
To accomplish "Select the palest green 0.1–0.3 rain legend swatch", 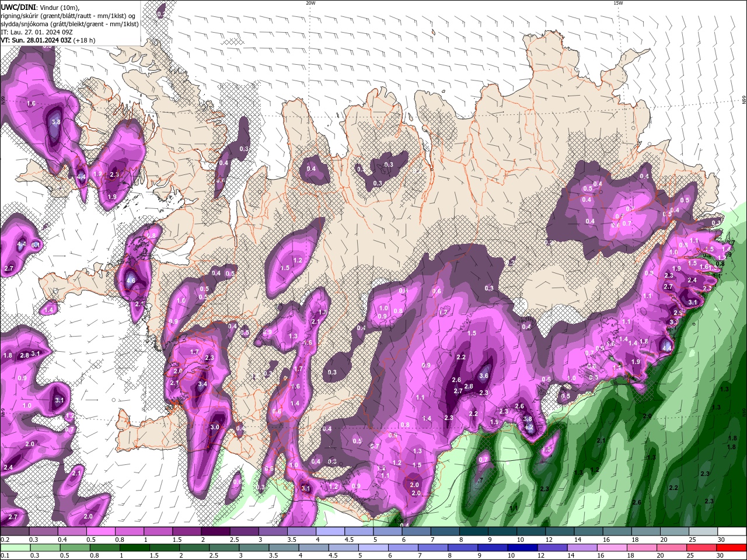I will 15,547.
